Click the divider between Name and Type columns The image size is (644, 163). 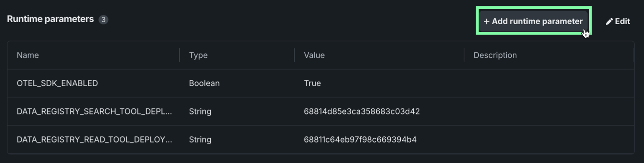pyautogui.click(x=180, y=55)
